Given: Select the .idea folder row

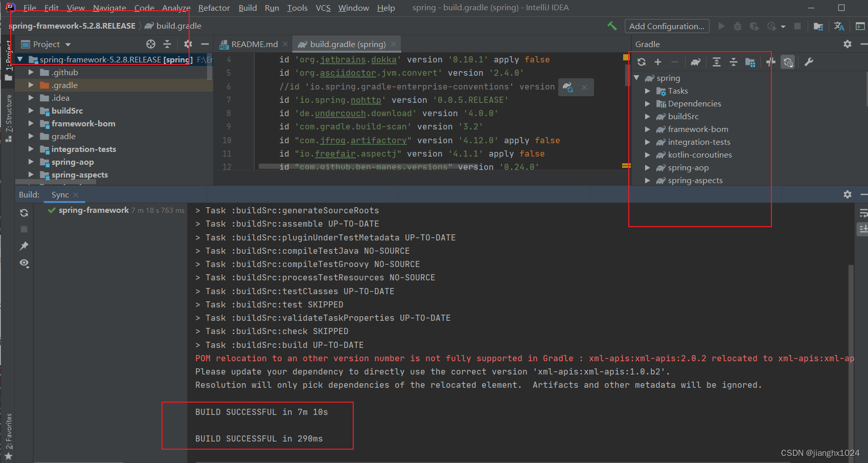Looking at the screenshot, I should [113, 98].
